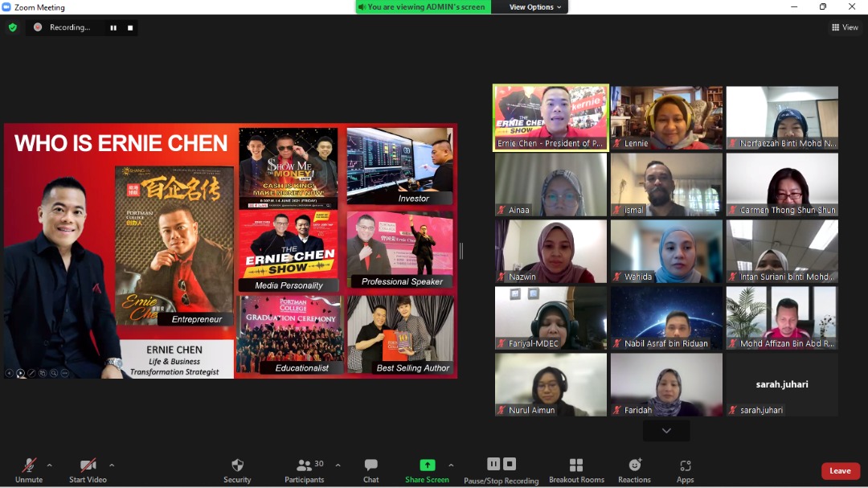Expand Share Screen options caret
The width and height of the screenshot is (868, 488).
click(x=451, y=465)
